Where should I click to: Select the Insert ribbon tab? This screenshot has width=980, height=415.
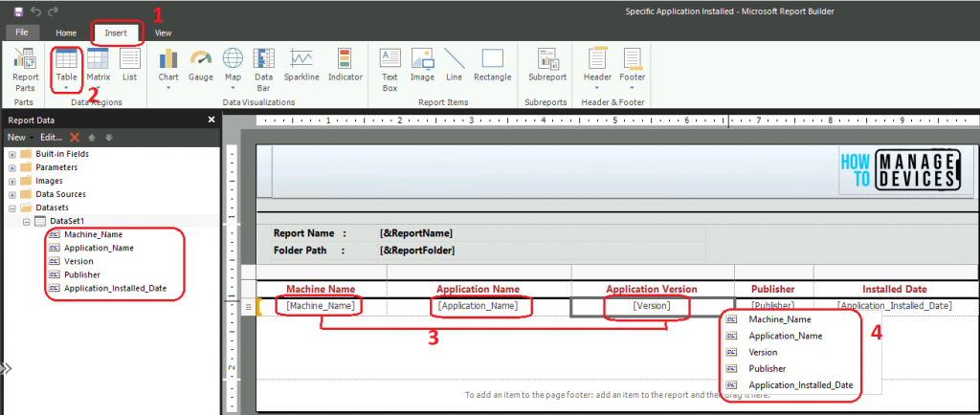(x=116, y=33)
